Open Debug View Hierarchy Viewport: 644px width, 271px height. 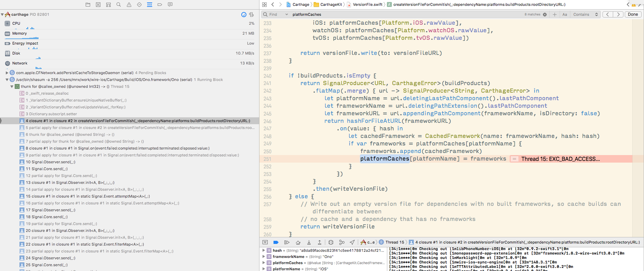pos(331,242)
